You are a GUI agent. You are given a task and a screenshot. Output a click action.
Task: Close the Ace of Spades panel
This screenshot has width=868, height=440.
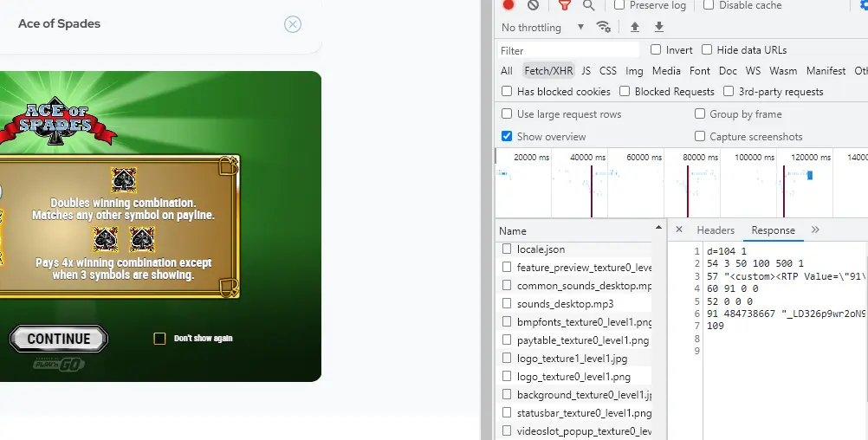coord(293,24)
